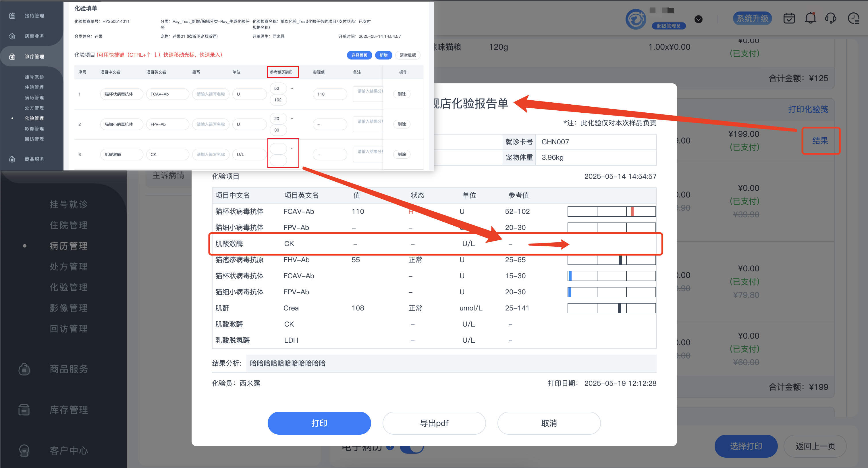Click the range bar for 猫疱疹病毒抗原 row
The width and height of the screenshot is (868, 468).
(x=612, y=260)
